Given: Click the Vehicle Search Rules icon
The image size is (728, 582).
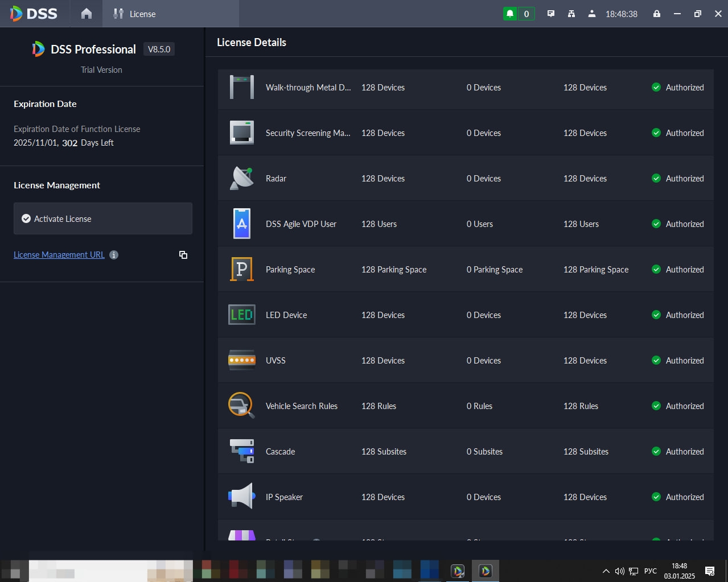Looking at the screenshot, I should 242,406.
